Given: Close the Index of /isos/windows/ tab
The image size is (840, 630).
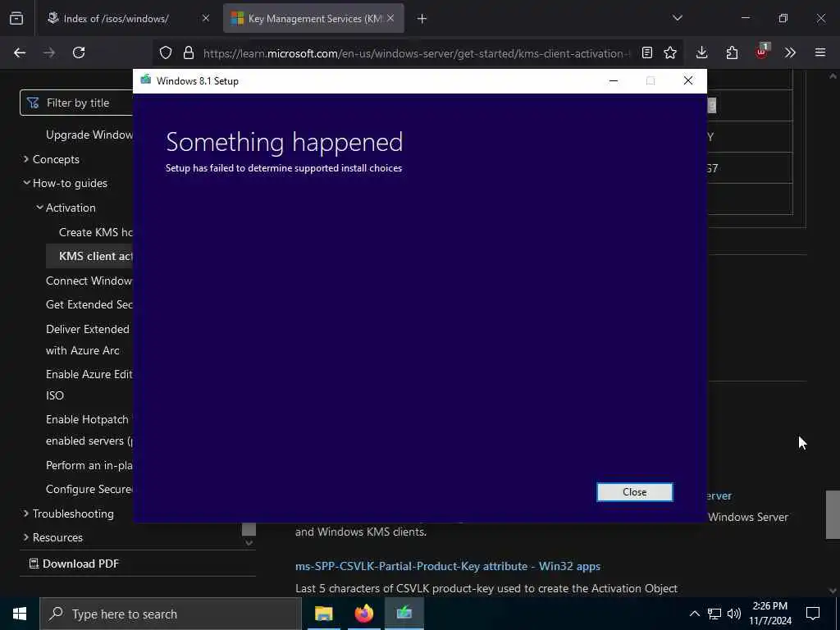Looking at the screenshot, I should 205,18.
